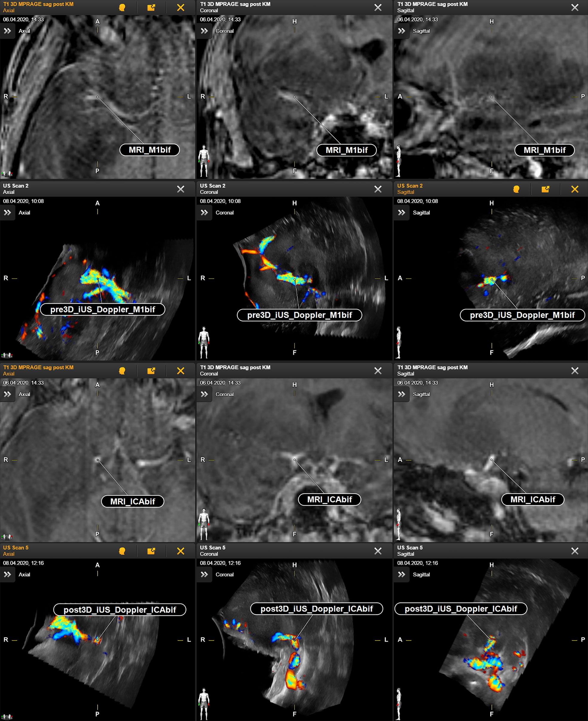Viewport: 588px width, 721px height.
Task: Click orange US Scan 2 Sagittal title
Action: (x=410, y=189)
